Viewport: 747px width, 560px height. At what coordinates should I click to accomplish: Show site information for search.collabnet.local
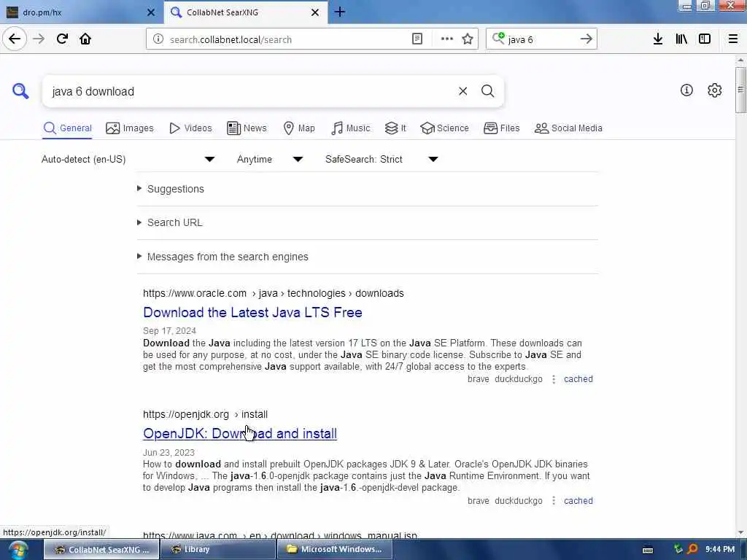(158, 39)
